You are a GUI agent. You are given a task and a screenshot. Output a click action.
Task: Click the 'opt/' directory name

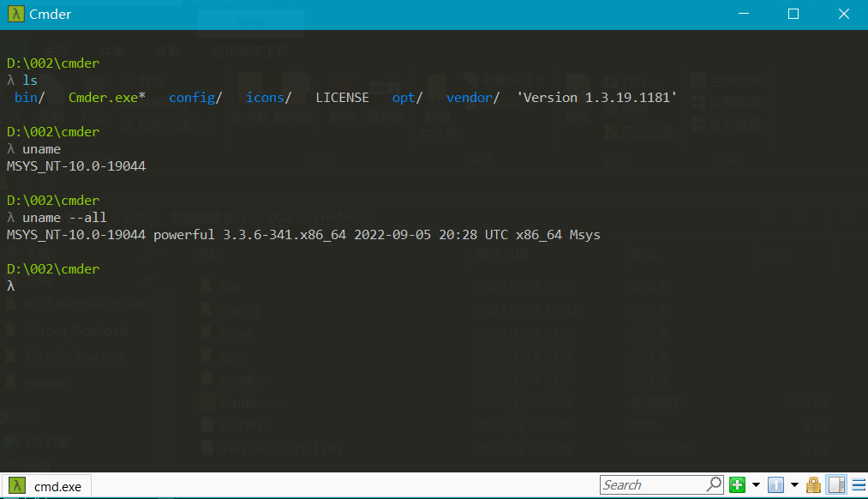[x=407, y=98]
